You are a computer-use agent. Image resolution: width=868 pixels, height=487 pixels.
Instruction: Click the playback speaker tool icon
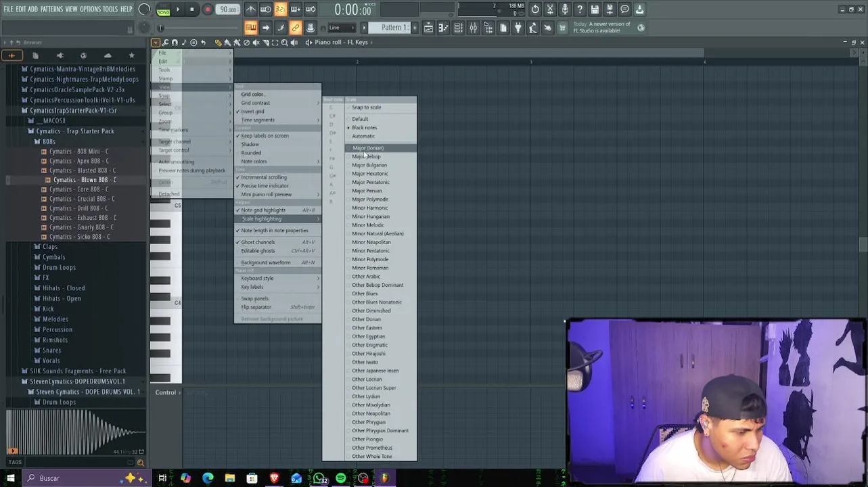point(294,43)
